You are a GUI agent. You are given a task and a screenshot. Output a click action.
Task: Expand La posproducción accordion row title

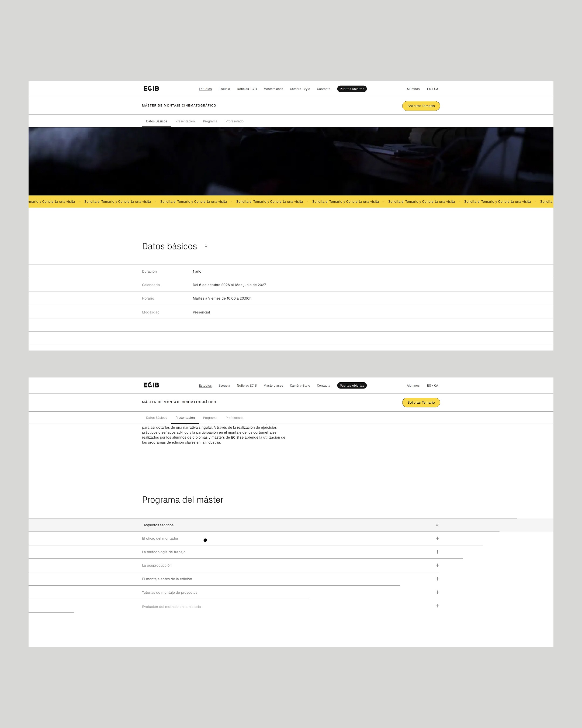tap(157, 566)
